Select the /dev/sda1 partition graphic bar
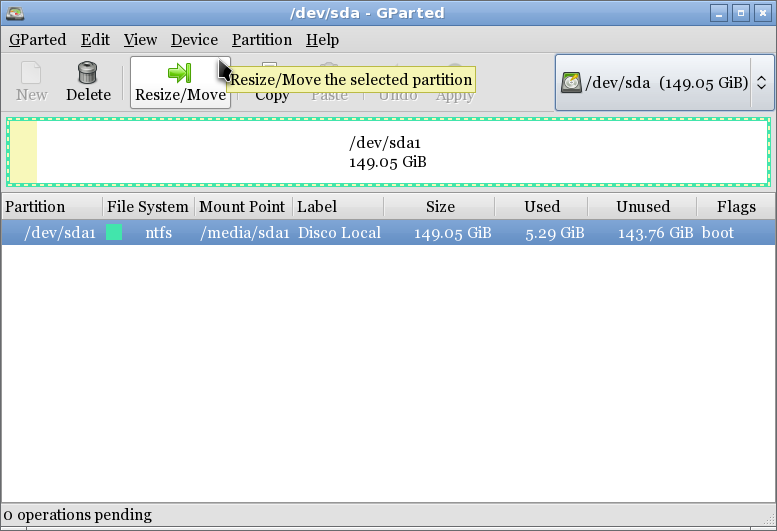 coord(388,152)
